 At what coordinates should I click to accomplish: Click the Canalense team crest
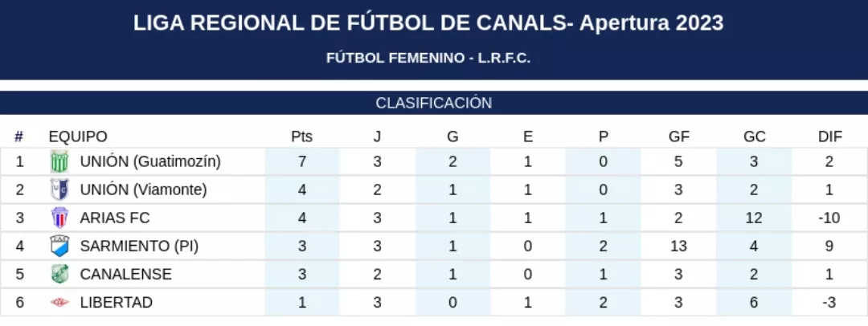(x=59, y=274)
